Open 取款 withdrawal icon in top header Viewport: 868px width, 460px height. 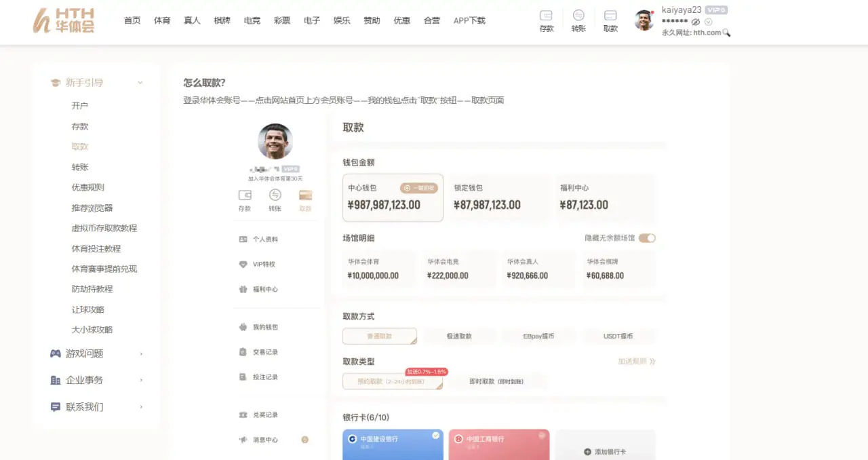pyautogui.click(x=610, y=20)
